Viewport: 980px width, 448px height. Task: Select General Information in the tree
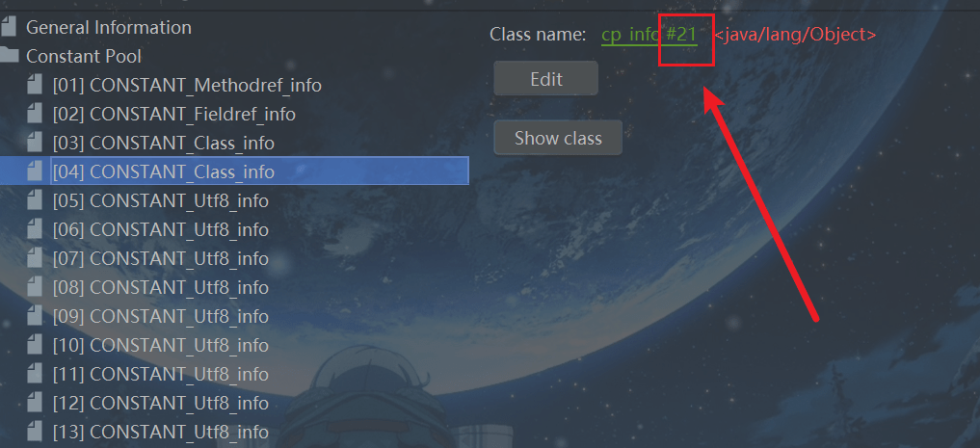109,27
